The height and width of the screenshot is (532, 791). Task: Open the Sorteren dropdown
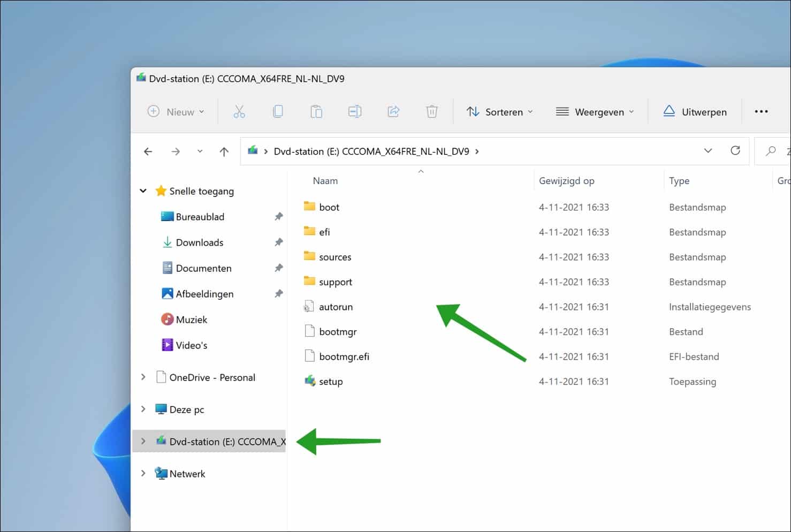click(x=499, y=112)
